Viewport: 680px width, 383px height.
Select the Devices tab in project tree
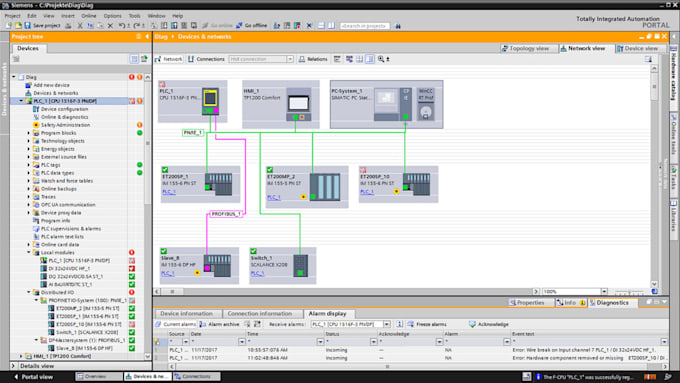coord(28,48)
